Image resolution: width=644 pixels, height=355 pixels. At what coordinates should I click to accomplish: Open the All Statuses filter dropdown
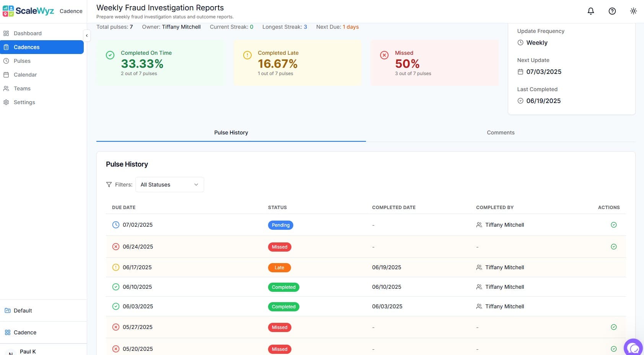pyautogui.click(x=169, y=185)
